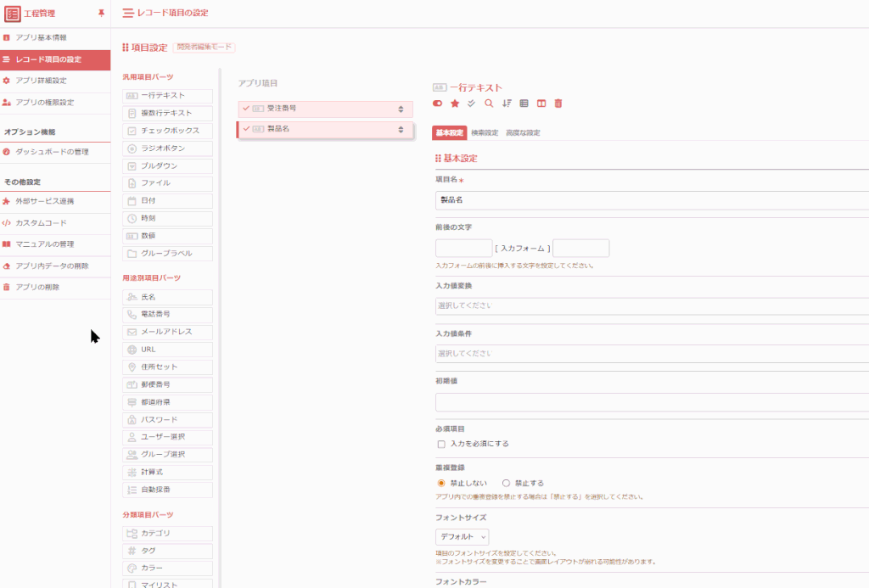Image resolution: width=869 pixels, height=588 pixels.
Task: Select the 受注番号 app item
Action: 324,109
